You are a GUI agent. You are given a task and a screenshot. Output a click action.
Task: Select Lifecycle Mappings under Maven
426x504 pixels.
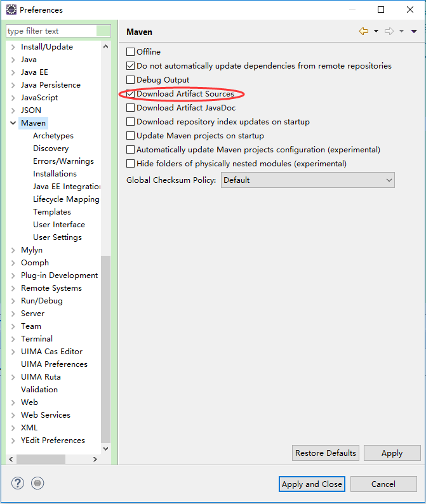pos(66,199)
